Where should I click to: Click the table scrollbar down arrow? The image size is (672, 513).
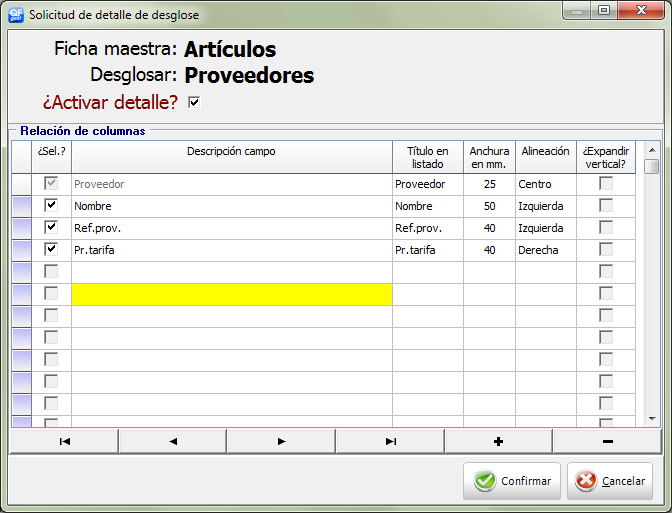pyautogui.click(x=652, y=419)
